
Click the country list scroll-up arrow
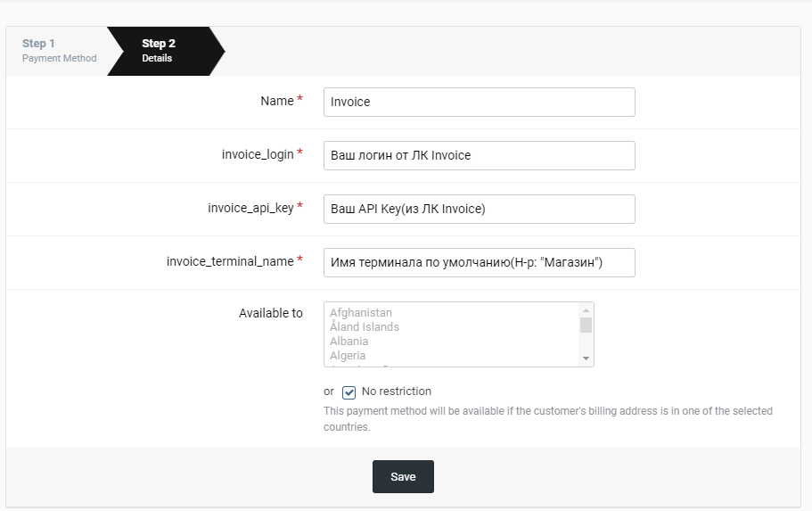click(x=586, y=309)
